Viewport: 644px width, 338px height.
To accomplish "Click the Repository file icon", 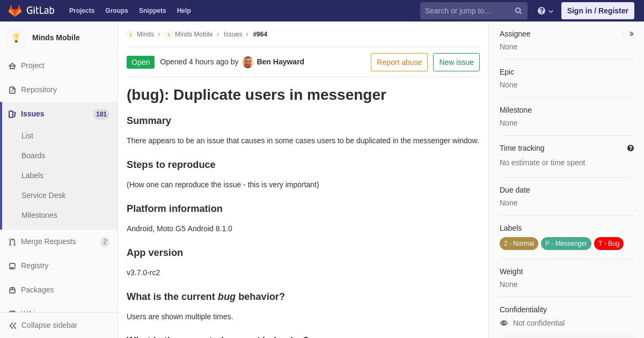I will click(x=12, y=90).
